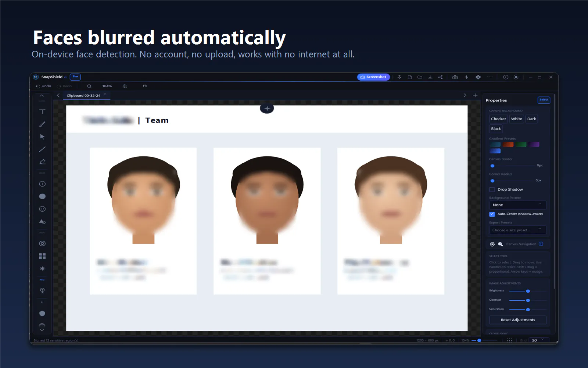The height and width of the screenshot is (368, 588).
Task: Choose the green gradient preset swatch
Action: (521, 144)
